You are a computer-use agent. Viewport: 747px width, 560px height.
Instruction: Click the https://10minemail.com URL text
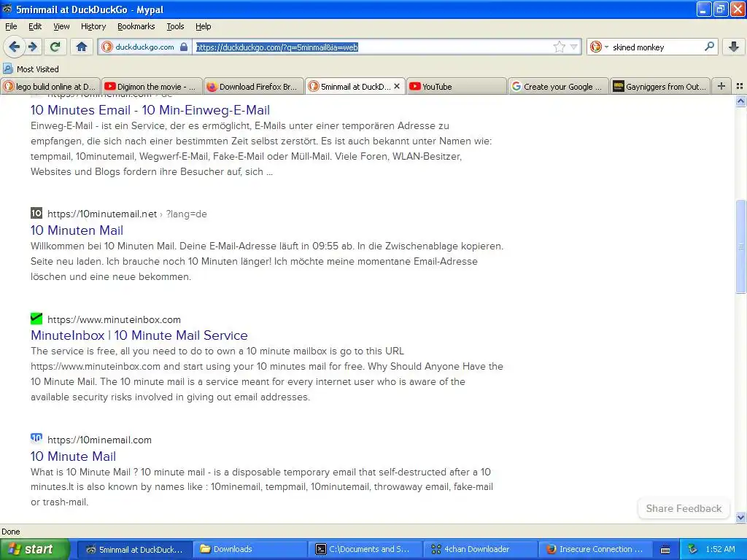tap(99, 440)
